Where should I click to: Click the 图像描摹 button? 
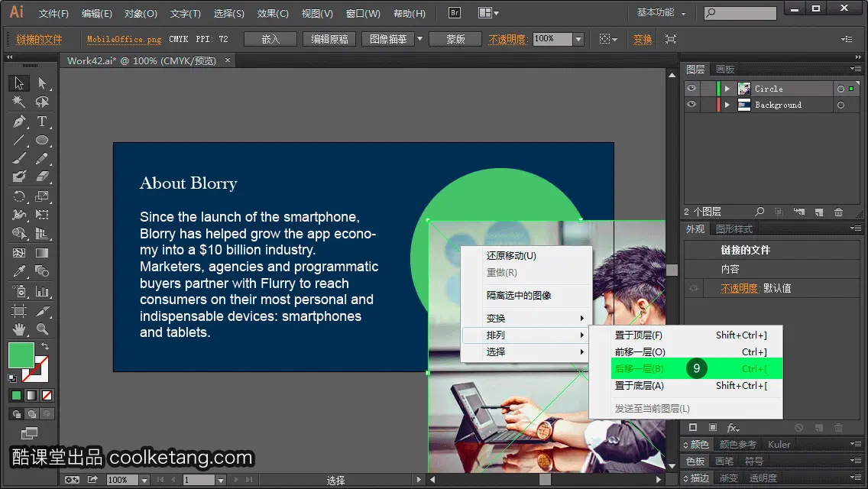tap(388, 39)
